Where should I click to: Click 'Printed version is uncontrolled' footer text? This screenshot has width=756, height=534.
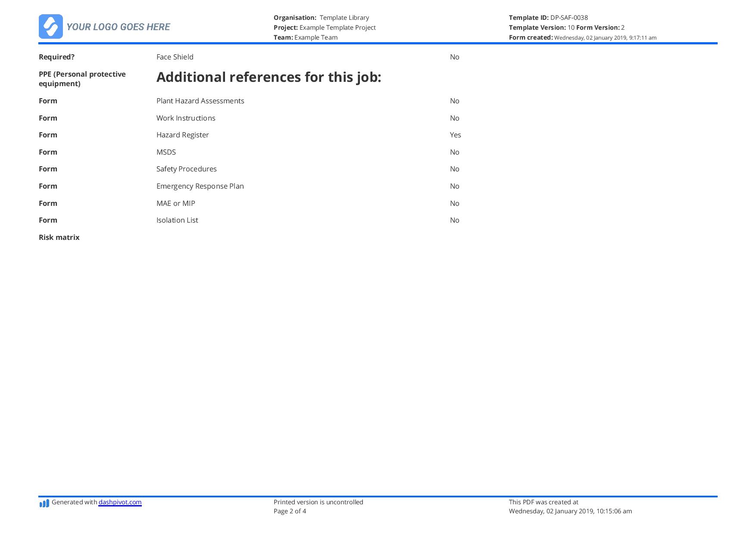click(319, 502)
